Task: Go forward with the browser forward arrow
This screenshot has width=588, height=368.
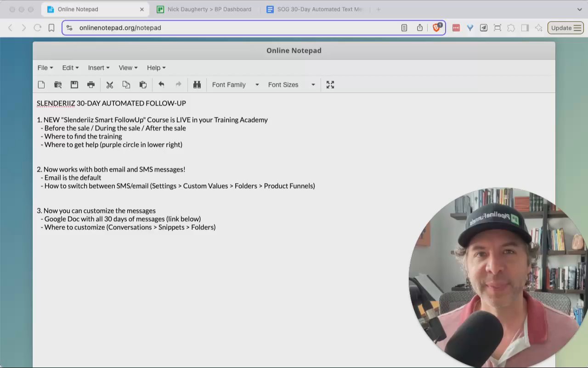Action: tap(24, 28)
